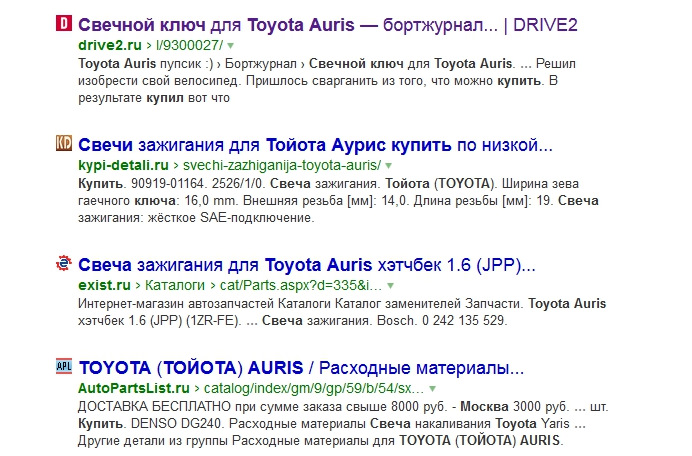This screenshot has height=456, width=692.
Task: Click the DRIVE2 red favicon
Action: (x=64, y=23)
